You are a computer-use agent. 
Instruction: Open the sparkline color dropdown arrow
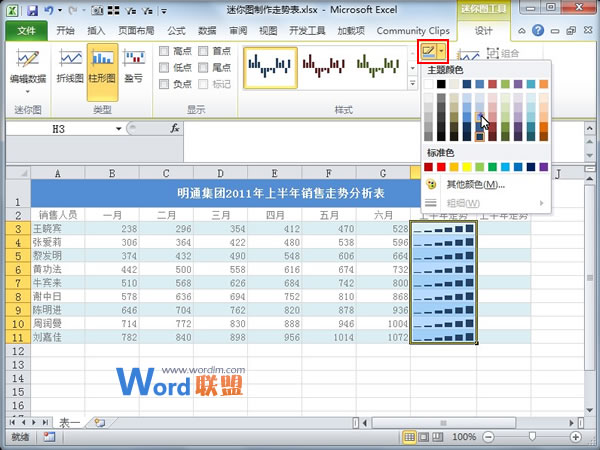(x=442, y=50)
